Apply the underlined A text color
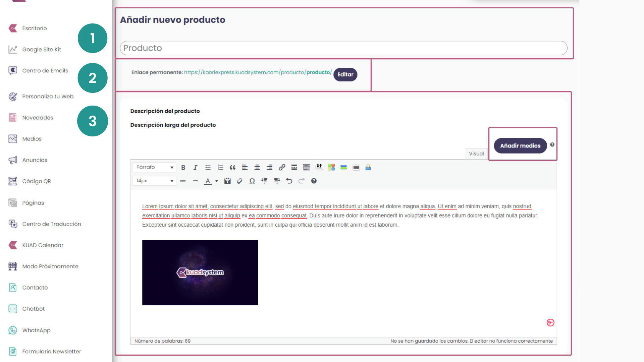The height and width of the screenshot is (362, 644). (x=208, y=181)
